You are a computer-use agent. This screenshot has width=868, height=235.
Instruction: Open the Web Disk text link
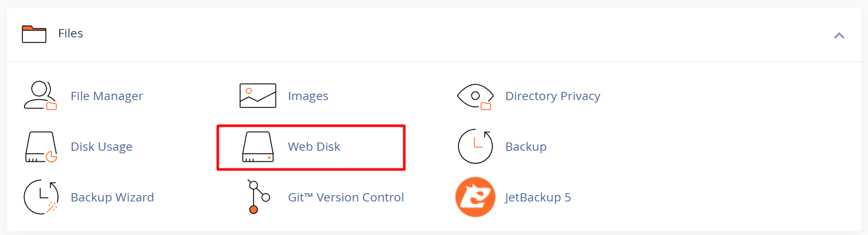pyautogui.click(x=314, y=147)
